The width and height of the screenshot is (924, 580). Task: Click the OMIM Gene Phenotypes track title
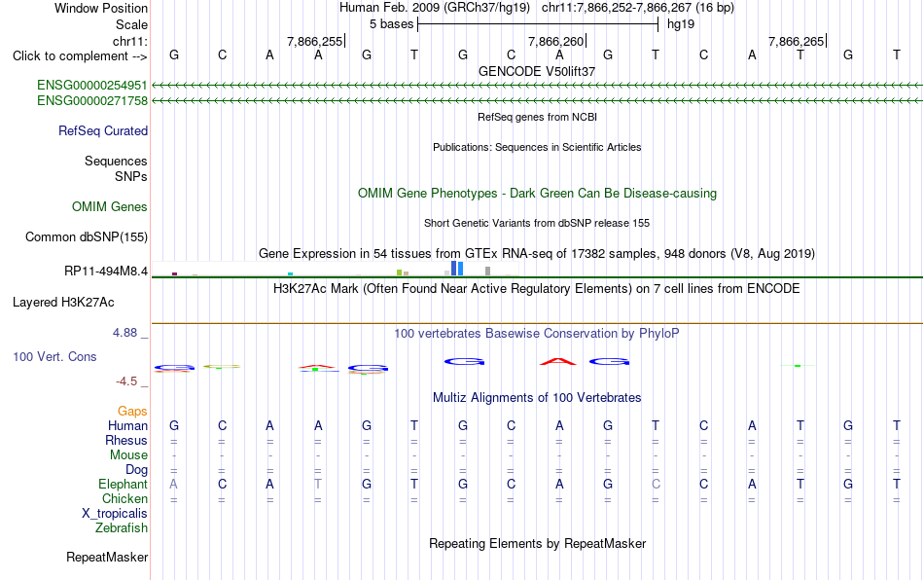tap(537, 194)
